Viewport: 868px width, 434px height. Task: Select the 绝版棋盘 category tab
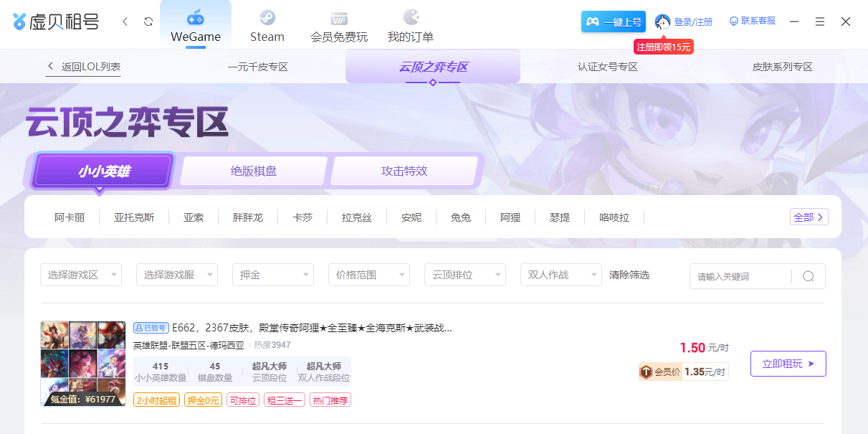pyautogui.click(x=254, y=171)
